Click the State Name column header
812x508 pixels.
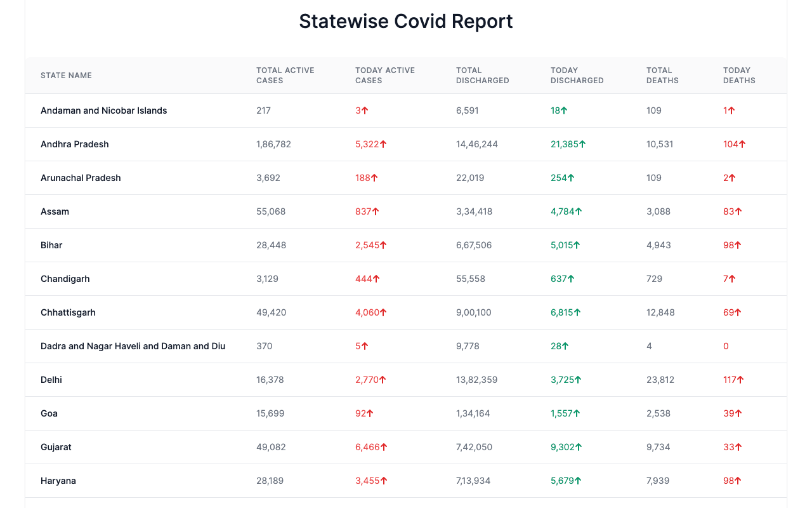(x=66, y=76)
